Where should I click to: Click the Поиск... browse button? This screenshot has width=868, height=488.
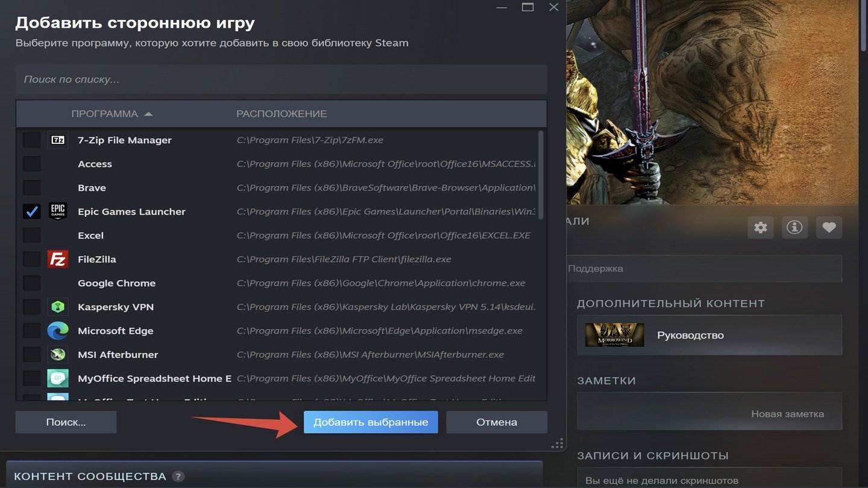pos(66,422)
